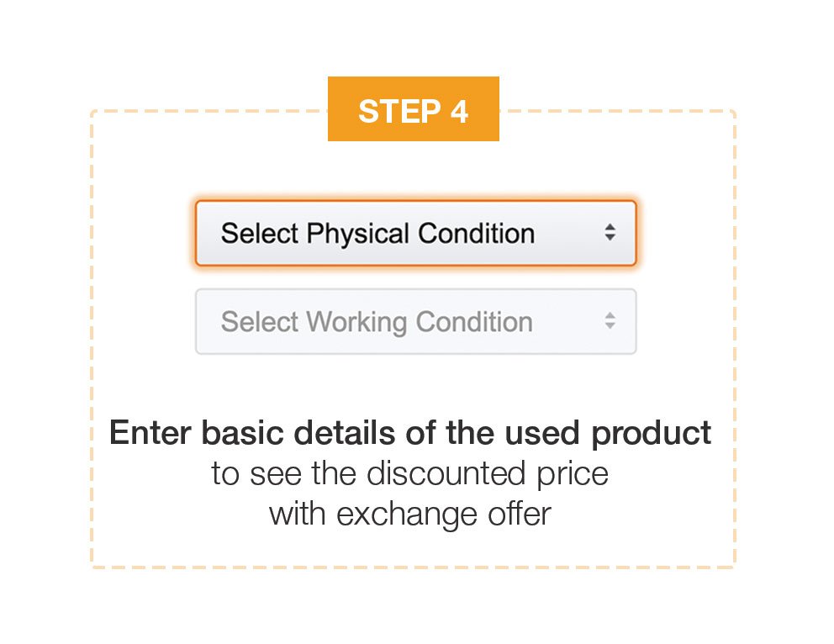Viewport: 834px width, 644px height.
Task: Click the "to see the discounted price" line
Action: point(410,474)
